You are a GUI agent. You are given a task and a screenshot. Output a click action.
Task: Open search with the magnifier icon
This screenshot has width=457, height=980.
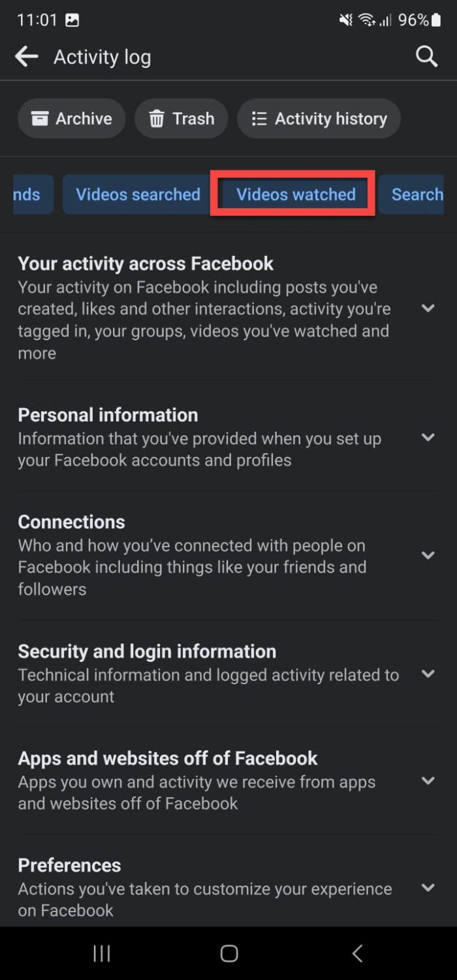point(426,57)
